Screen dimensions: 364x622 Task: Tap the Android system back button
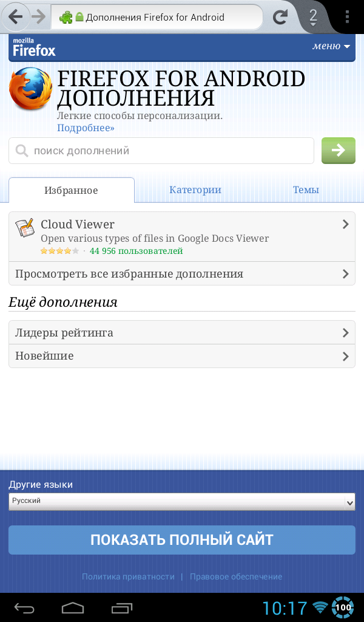24,607
